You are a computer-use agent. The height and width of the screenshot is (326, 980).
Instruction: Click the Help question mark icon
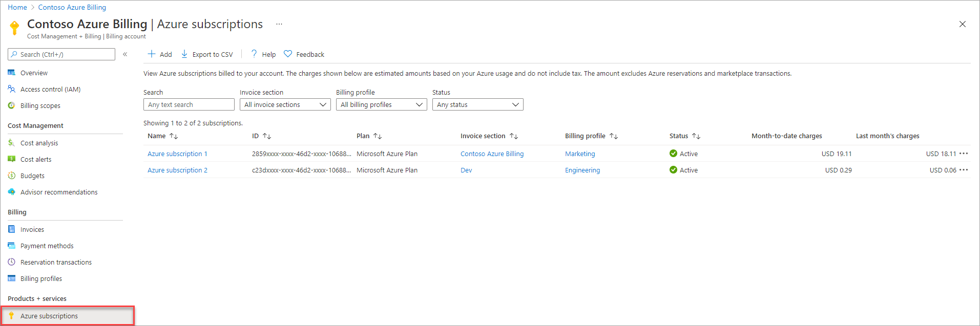[254, 54]
